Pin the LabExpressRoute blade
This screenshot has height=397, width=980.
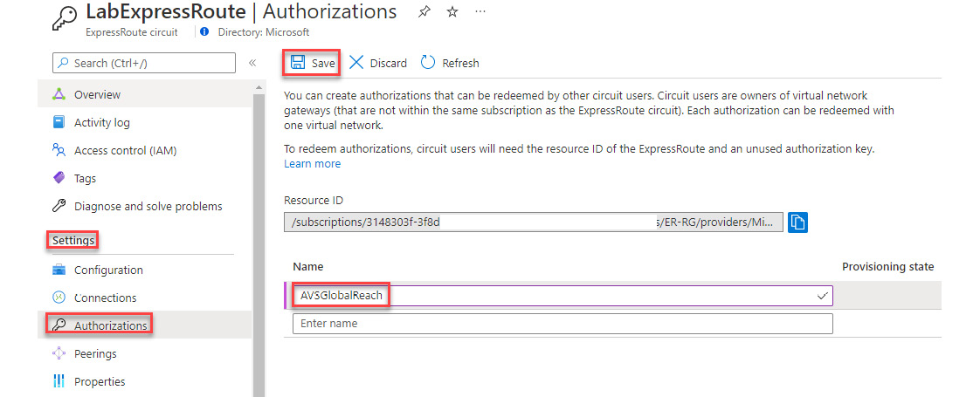click(x=424, y=12)
